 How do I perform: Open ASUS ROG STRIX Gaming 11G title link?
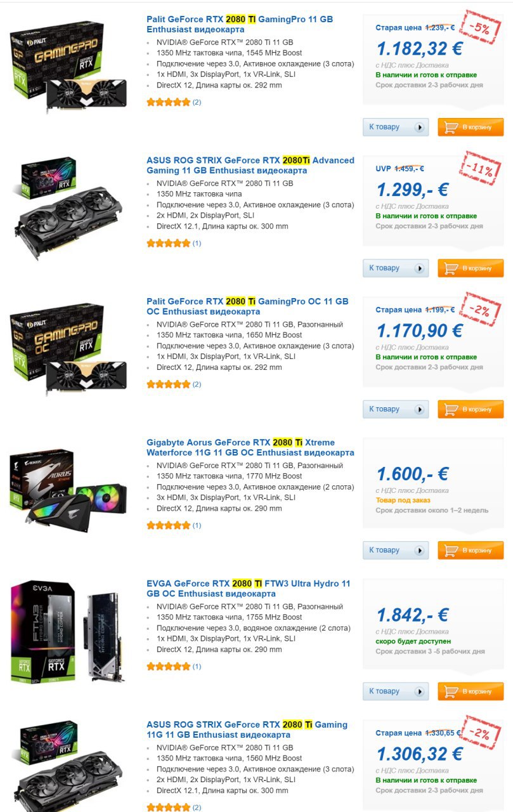[247, 730]
